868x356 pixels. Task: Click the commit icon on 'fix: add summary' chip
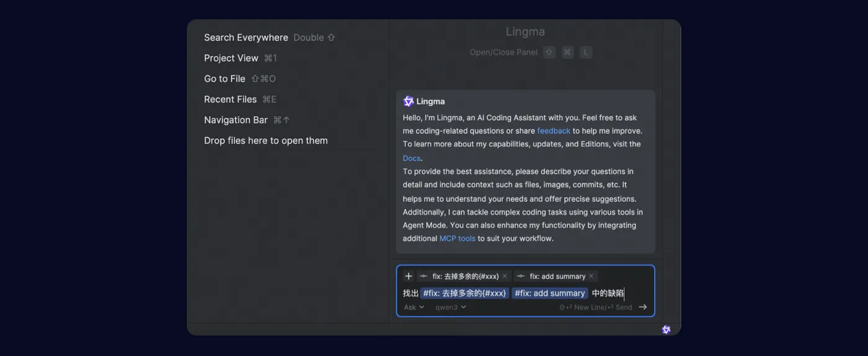(x=521, y=276)
